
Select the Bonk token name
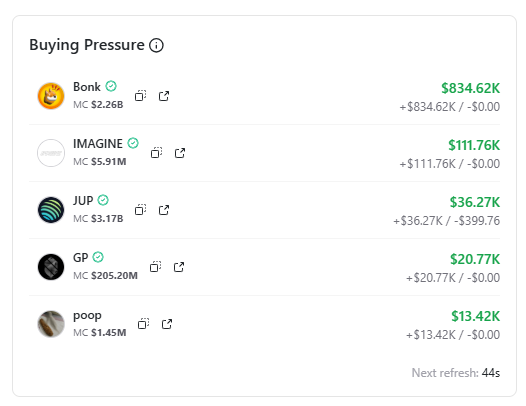tap(87, 87)
